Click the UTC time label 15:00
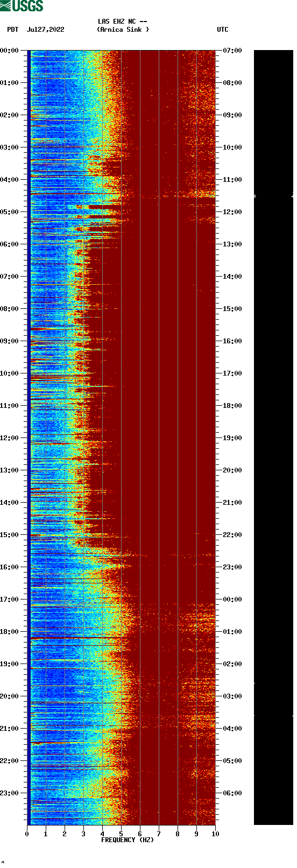The height and width of the screenshot is (868, 297). point(232,309)
